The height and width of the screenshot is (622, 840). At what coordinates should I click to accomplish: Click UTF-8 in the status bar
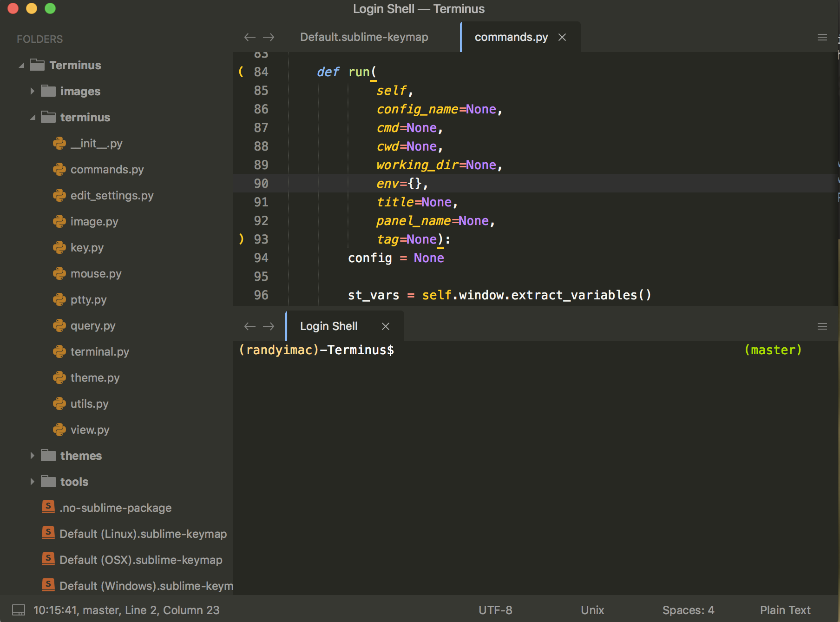pyautogui.click(x=495, y=609)
